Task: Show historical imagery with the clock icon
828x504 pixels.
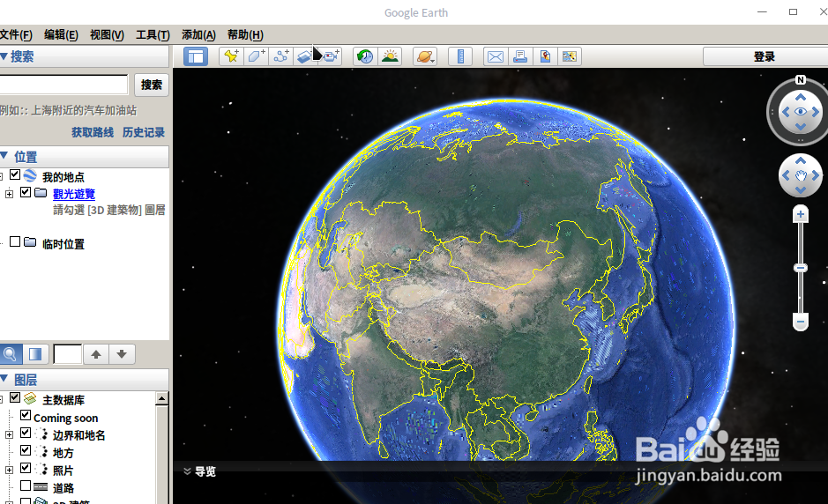Action: (x=365, y=56)
